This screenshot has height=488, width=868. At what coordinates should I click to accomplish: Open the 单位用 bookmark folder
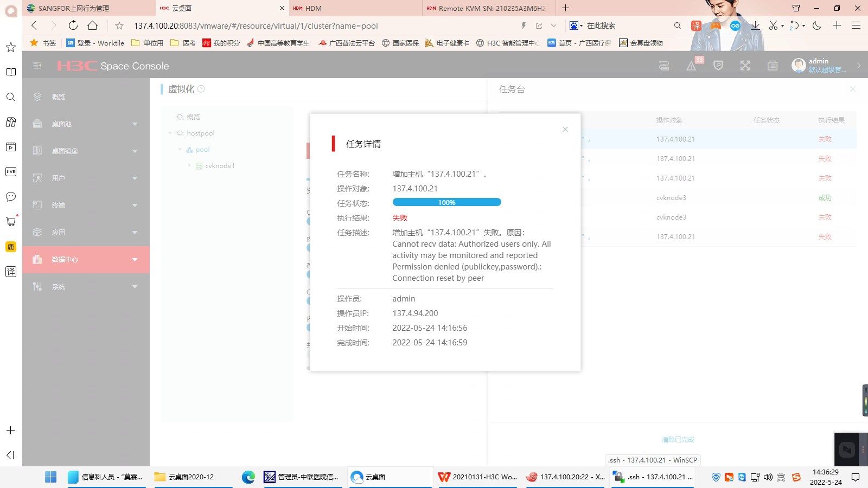pyautogui.click(x=148, y=43)
